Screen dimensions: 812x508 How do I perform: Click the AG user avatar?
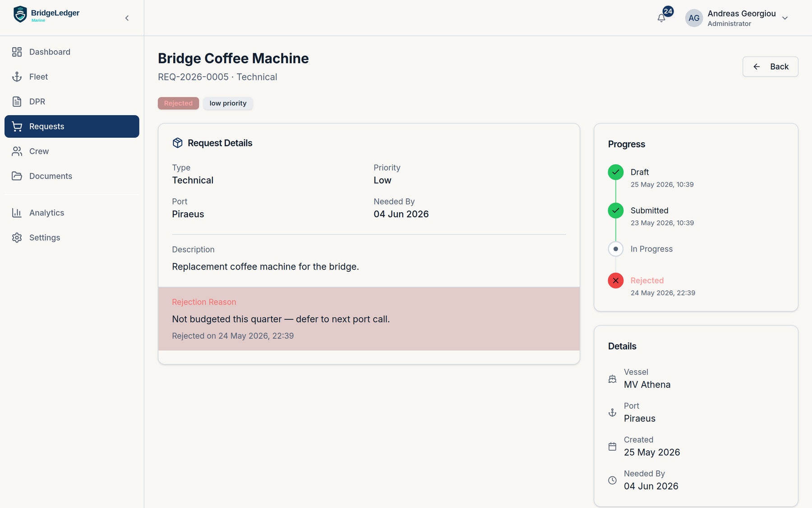(694, 18)
